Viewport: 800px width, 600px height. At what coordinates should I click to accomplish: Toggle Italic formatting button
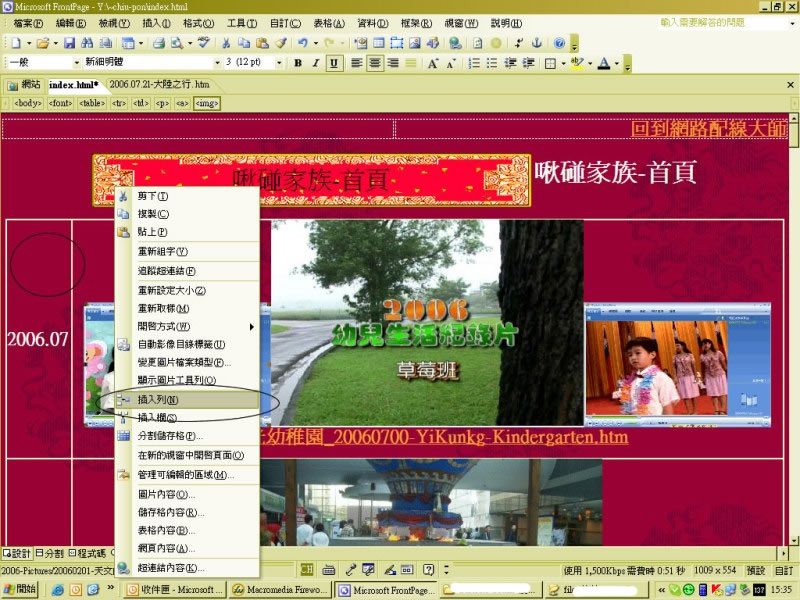315,63
